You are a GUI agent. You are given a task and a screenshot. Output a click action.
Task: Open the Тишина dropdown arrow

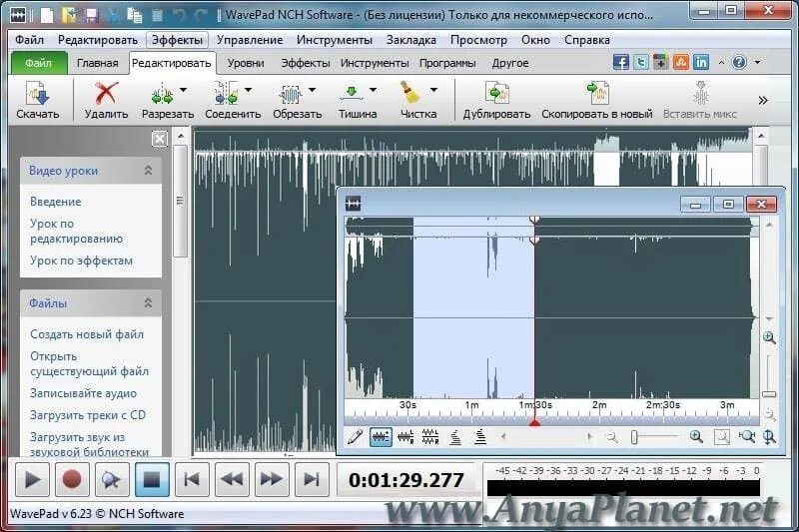click(x=373, y=90)
